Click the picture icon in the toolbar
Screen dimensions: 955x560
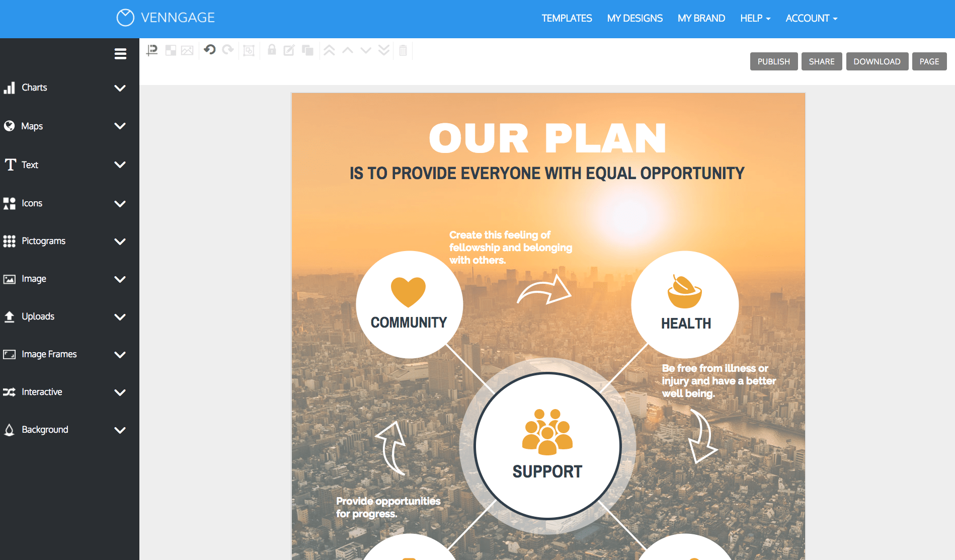click(187, 50)
